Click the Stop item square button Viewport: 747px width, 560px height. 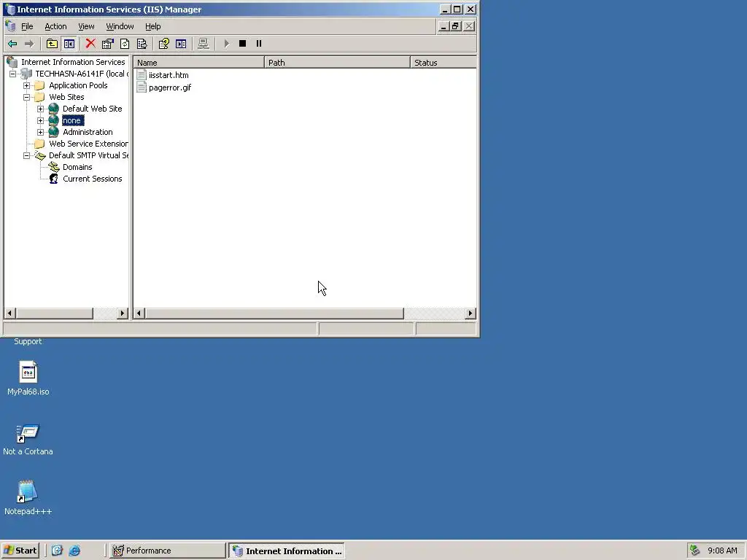(x=242, y=44)
